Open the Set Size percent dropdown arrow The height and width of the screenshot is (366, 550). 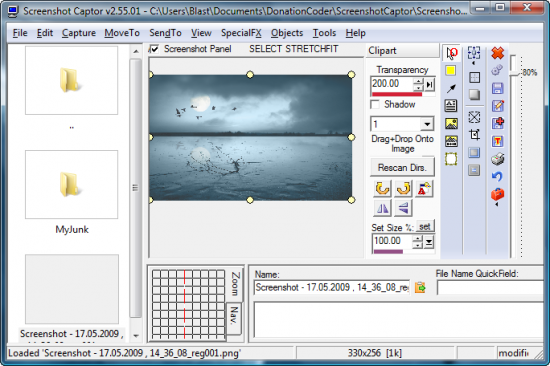point(429,242)
